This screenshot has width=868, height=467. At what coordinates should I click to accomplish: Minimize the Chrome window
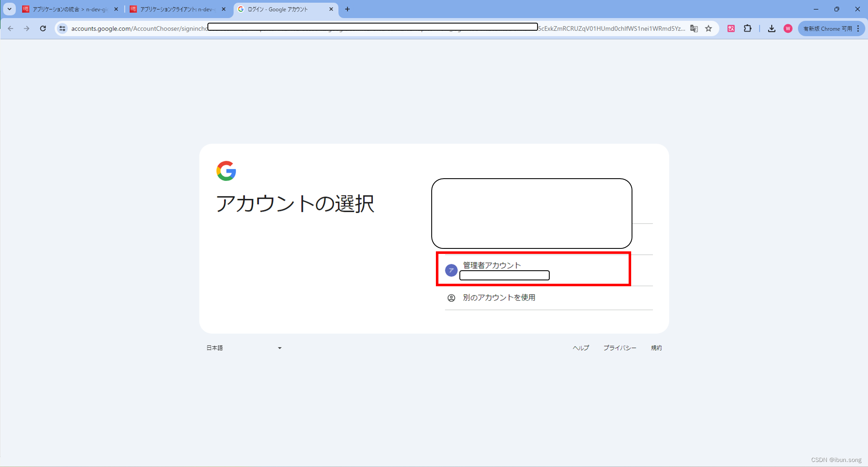click(816, 9)
